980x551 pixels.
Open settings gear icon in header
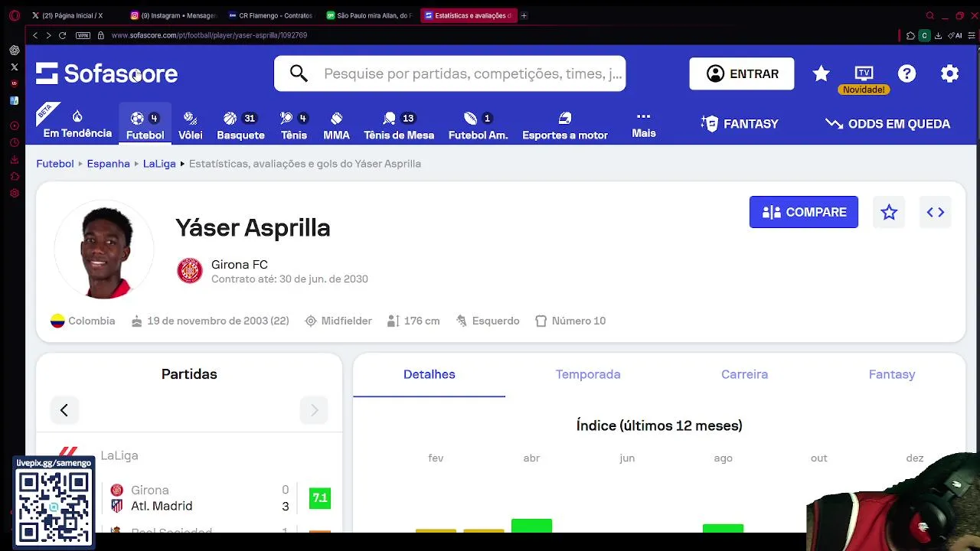click(949, 73)
